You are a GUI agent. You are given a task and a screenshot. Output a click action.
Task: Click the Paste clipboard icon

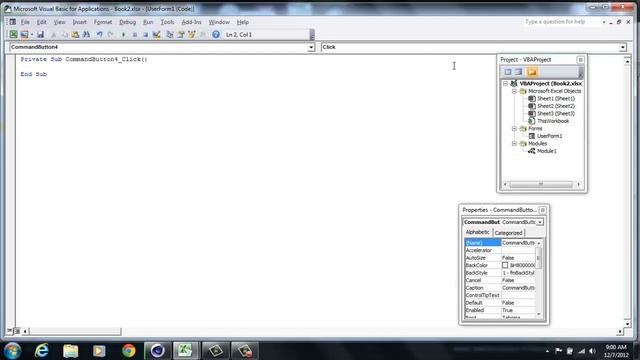pos(75,35)
